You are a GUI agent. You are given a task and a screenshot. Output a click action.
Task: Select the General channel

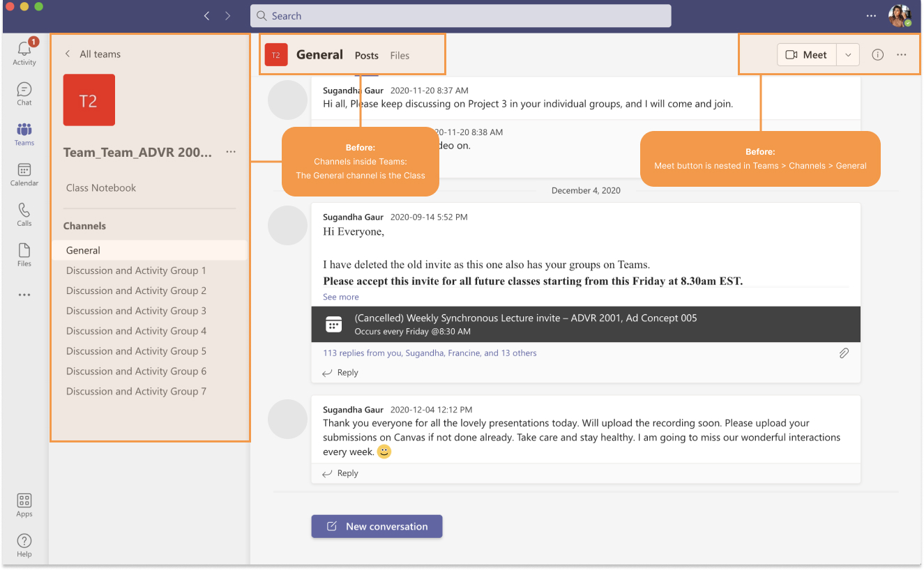[x=149, y=250]
